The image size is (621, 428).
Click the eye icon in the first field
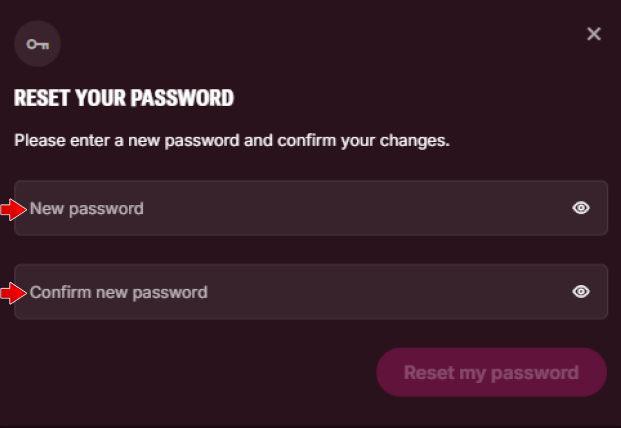581,208
